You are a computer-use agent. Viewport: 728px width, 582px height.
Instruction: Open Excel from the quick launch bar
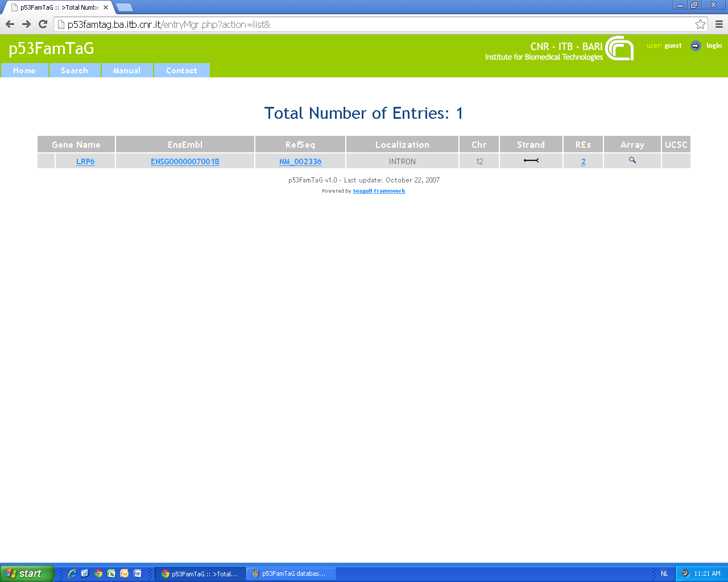click(111, 573)
